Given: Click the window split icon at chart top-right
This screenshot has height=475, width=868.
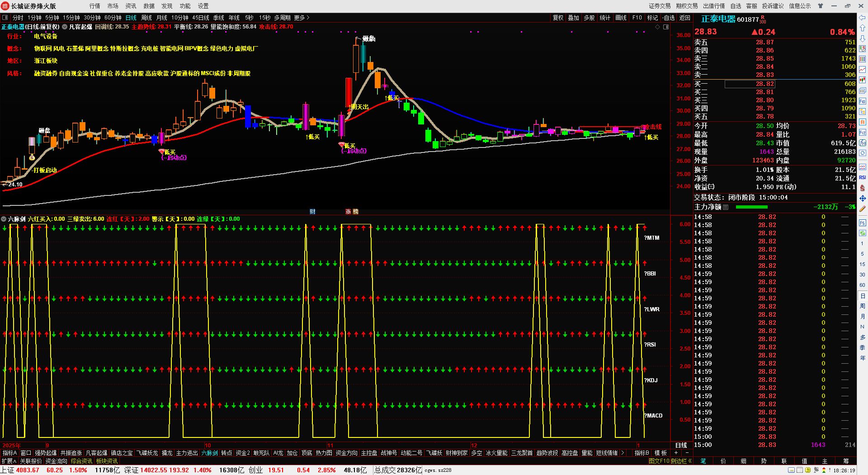Looking at the screenshot, I should coord(666,27).
